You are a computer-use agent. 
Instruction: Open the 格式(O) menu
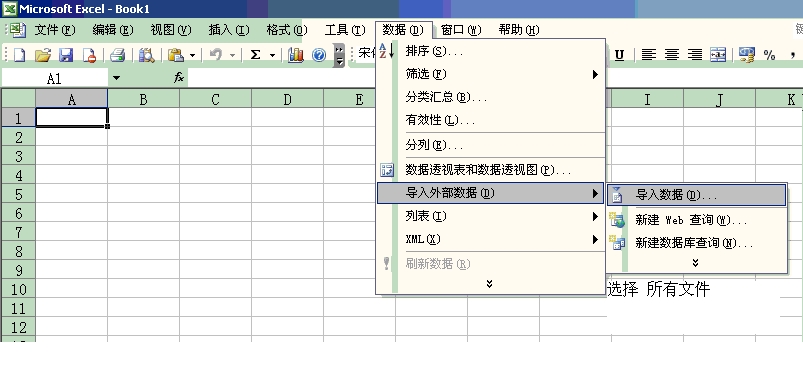point(287,30)
